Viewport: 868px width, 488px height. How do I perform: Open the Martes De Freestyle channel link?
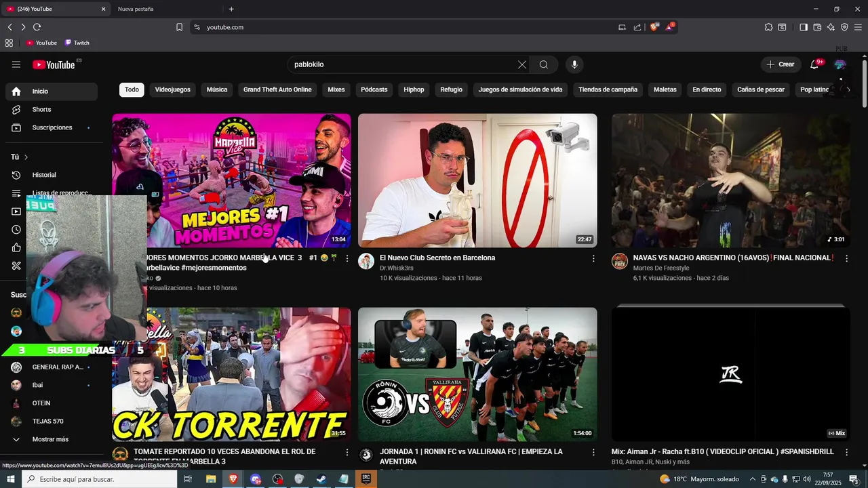pyautogui.click(x=661, y=268)
